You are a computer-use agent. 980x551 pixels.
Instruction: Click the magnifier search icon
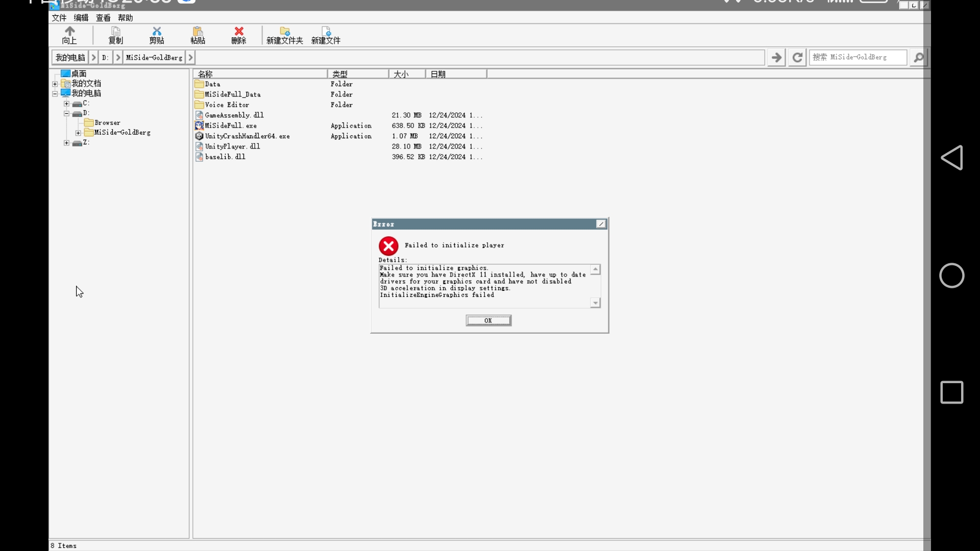(919, 57)
